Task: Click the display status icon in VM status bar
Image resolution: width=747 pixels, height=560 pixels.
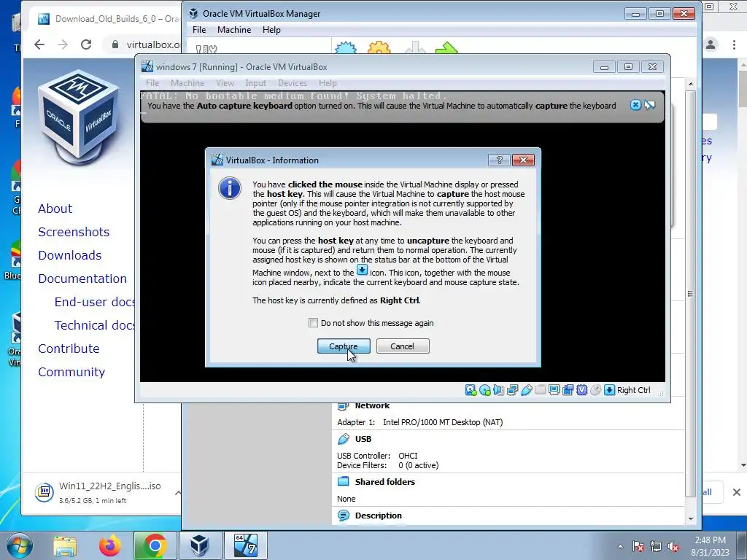Action: coord(554,390)
